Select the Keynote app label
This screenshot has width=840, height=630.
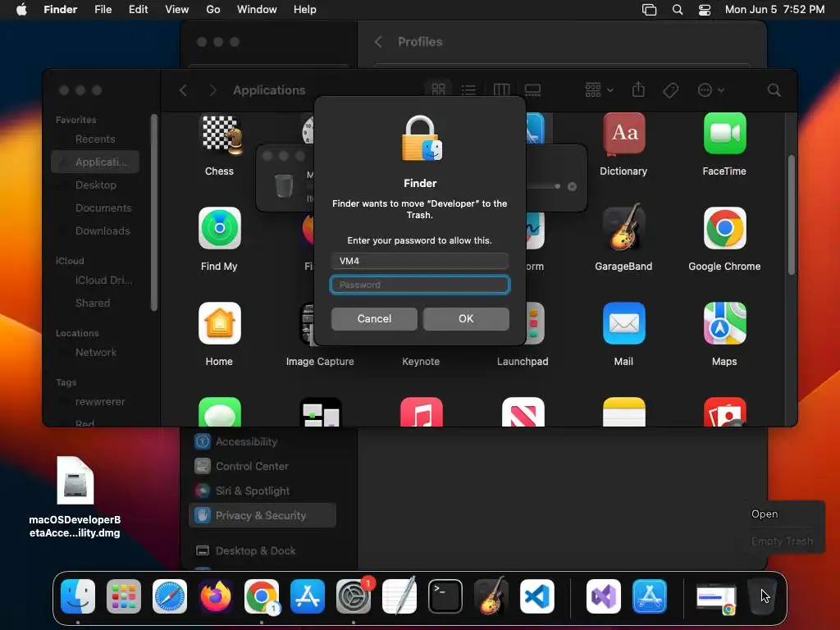[421, 362]
